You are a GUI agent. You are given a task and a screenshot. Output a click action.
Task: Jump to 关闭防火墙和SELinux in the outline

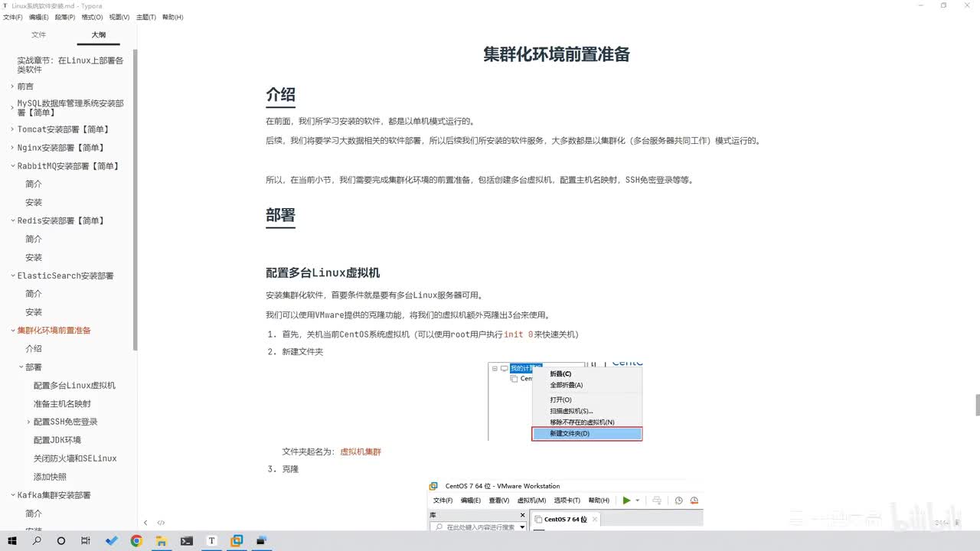point(75,458)
